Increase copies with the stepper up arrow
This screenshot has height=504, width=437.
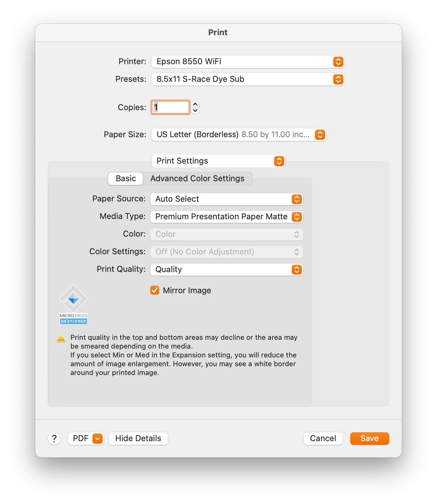[195, 104]
